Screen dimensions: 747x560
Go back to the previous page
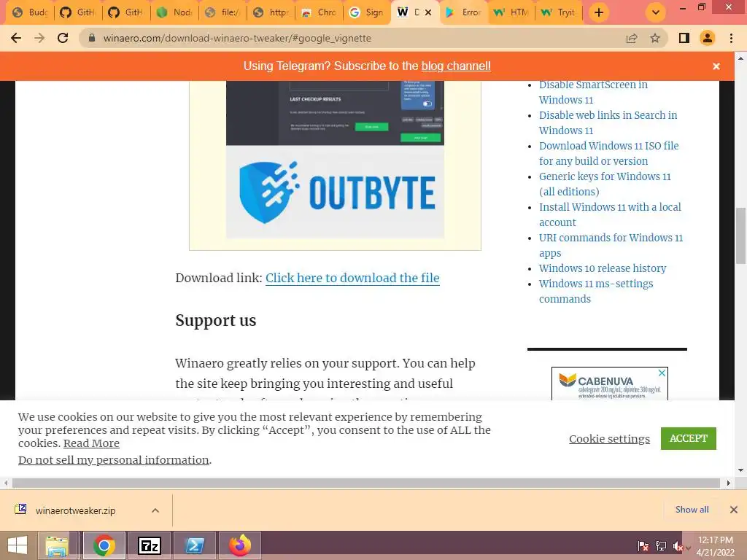(16, 38)
